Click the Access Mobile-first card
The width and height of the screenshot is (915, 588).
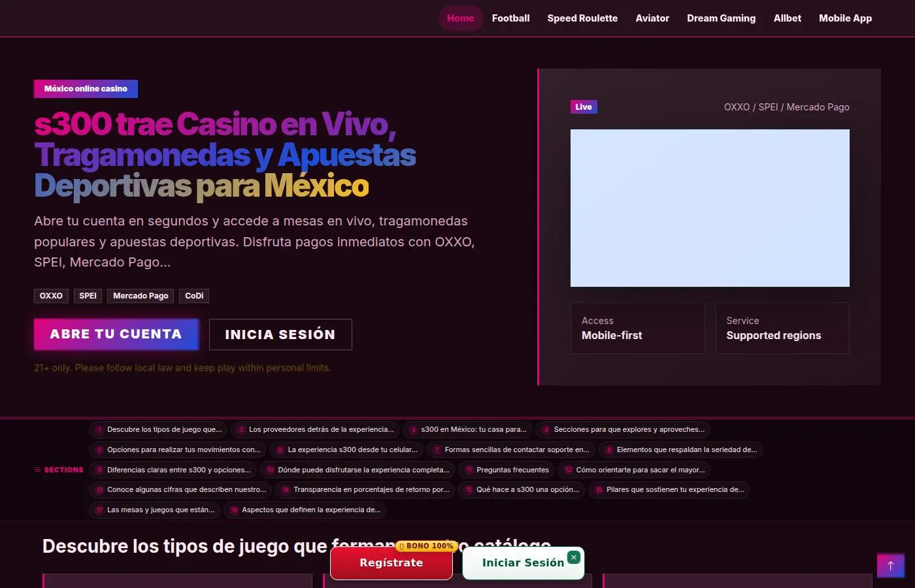tap(638, 328)
